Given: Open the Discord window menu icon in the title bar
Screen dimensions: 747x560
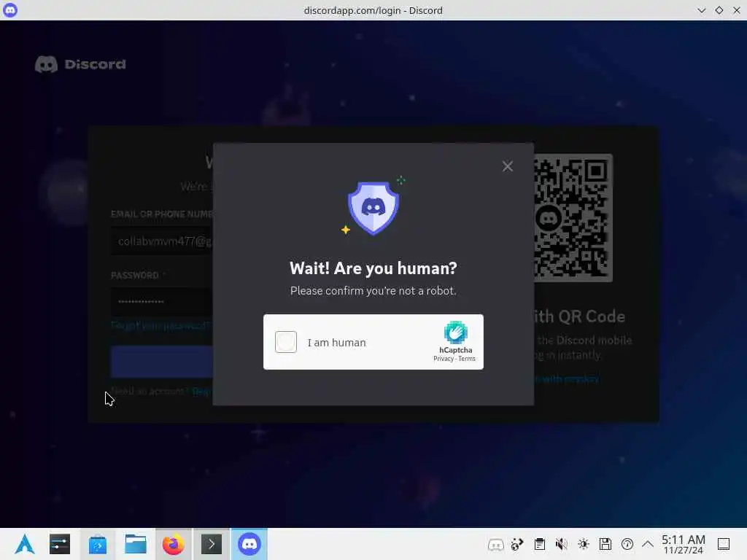Looking at the screenshot, I should (x=10, y=10).
